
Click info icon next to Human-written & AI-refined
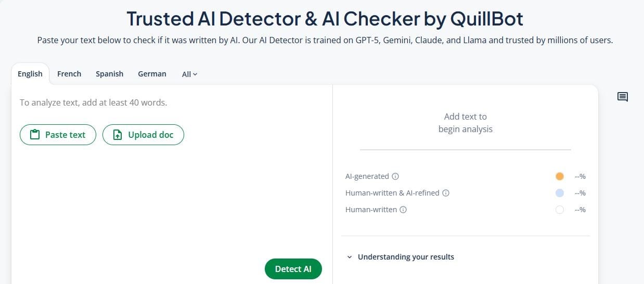click(446, 193)
